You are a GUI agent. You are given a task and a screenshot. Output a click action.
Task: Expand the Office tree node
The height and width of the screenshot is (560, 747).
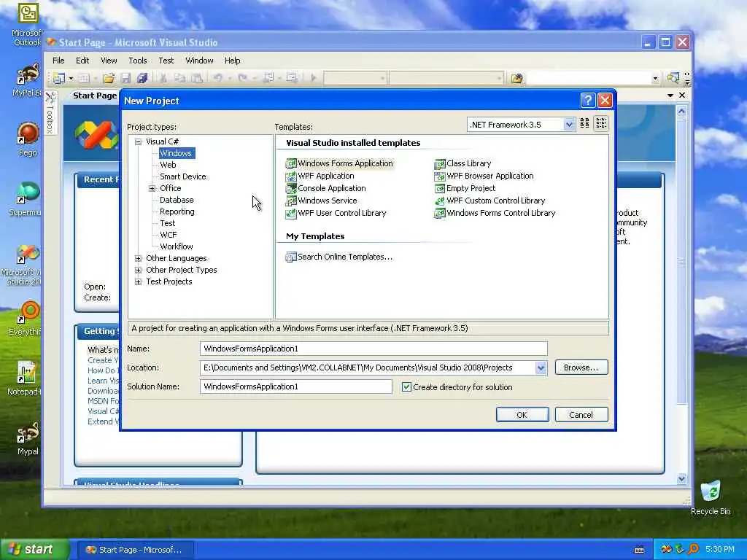tap(152, 189)
